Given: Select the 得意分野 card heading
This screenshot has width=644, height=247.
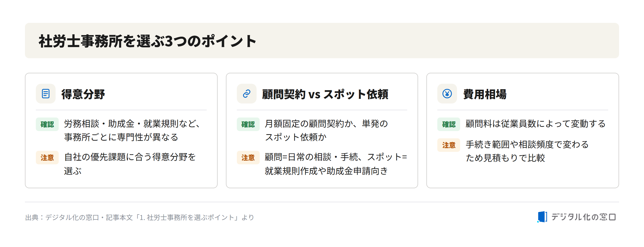Looking at the screenshot, I should tap(83, 94).
